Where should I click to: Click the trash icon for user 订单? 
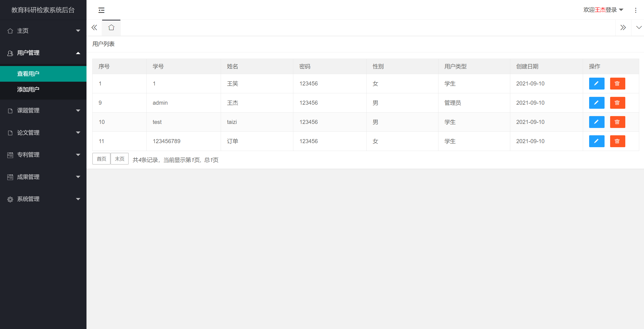coord(617,141)
